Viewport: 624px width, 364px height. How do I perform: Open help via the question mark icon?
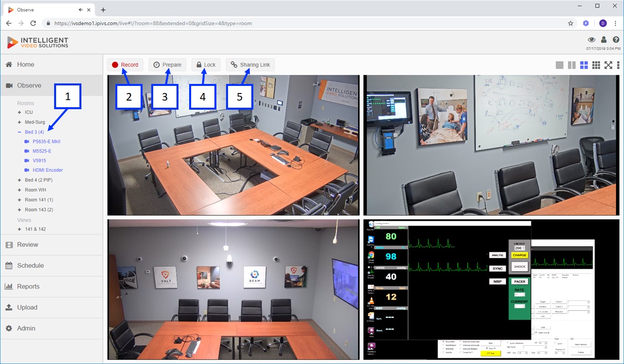point(616,39)
